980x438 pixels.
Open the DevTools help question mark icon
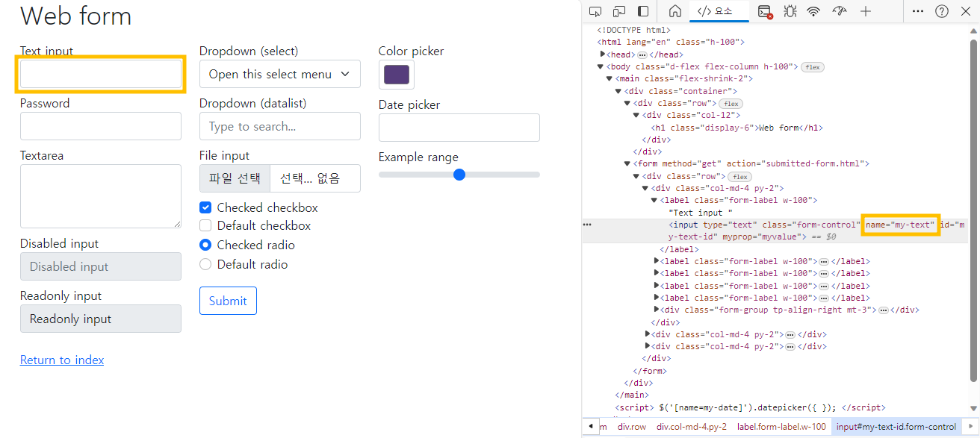[942, 11]
